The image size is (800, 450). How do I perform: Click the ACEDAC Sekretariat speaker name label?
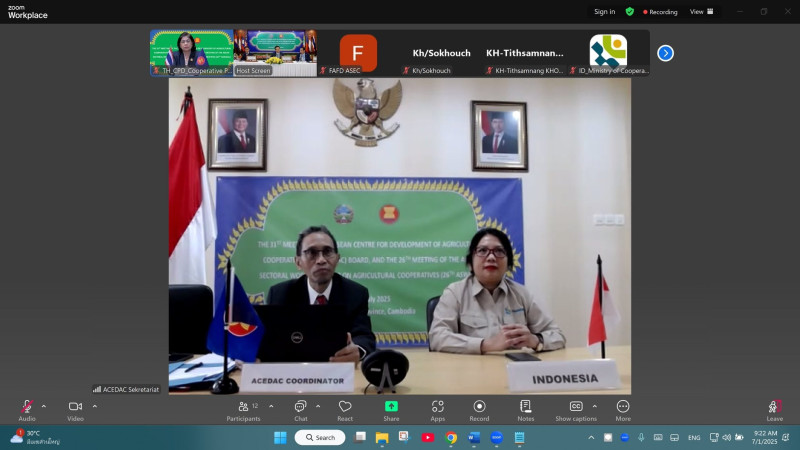tap(126, 389)
